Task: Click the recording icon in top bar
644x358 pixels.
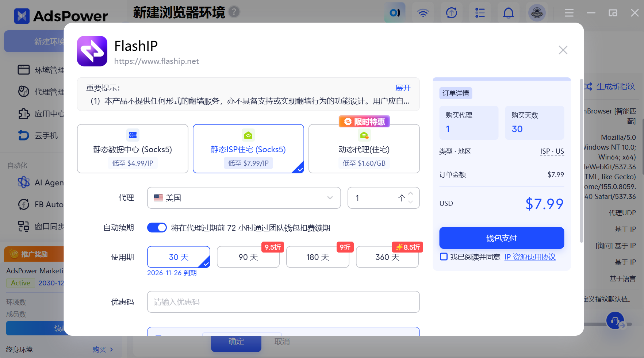Action: point(395,13)
